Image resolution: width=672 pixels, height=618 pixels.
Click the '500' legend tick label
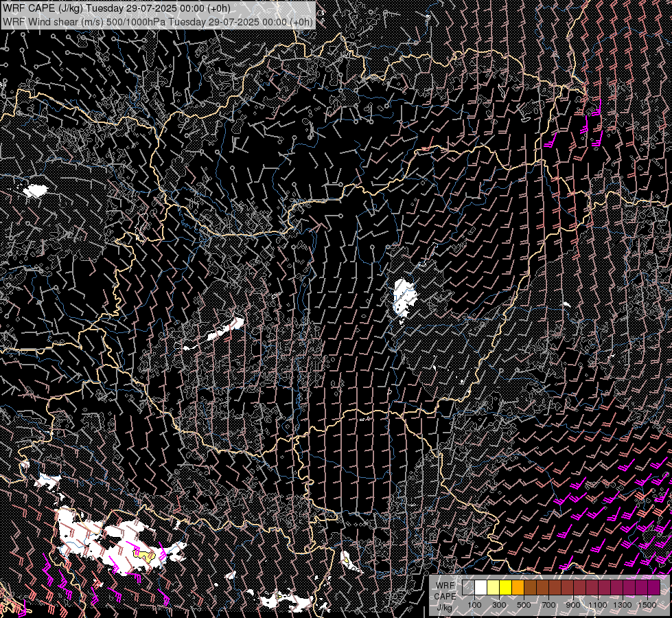click(x=524, y=605)
